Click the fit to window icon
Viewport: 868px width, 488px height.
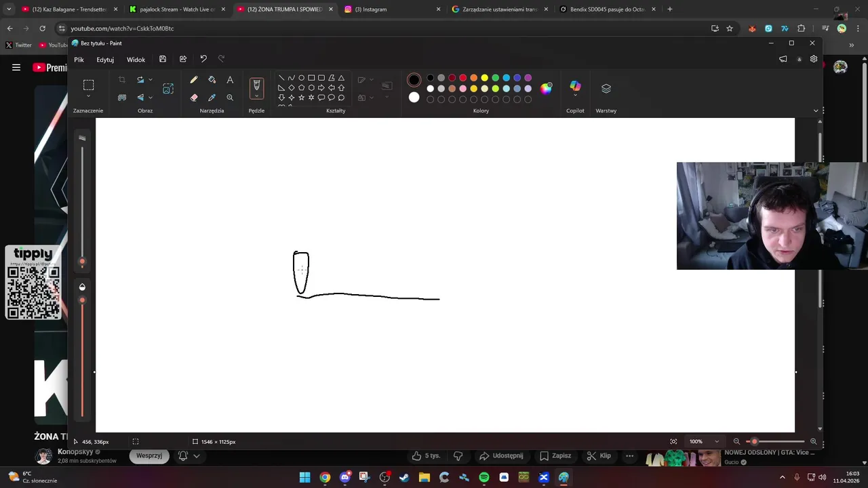673,441
